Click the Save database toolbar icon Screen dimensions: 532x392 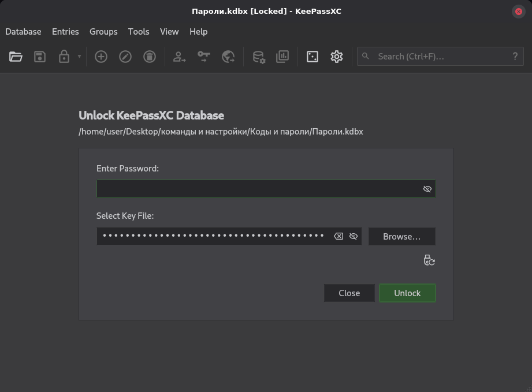[40, 57]
